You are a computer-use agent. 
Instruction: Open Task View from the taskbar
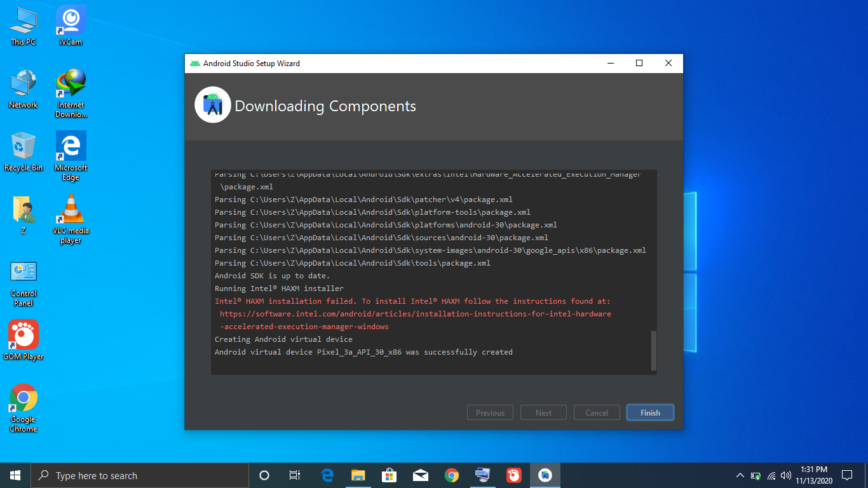(295, 475)
